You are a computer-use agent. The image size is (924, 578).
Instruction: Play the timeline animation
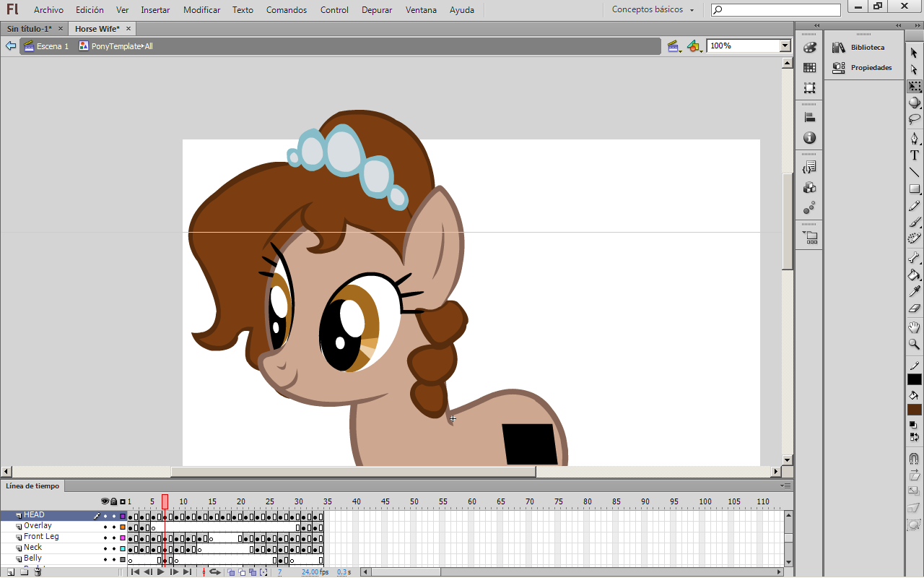click(x=161, y=572)
